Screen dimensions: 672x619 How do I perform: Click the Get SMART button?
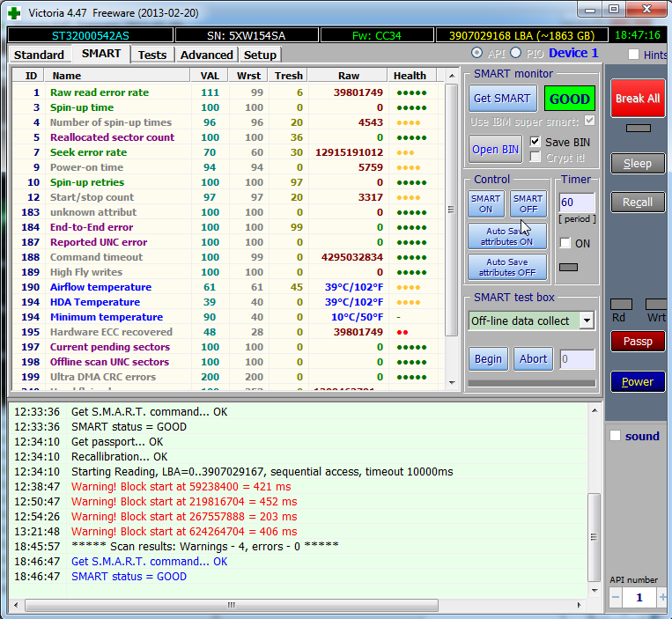point(502,98)
